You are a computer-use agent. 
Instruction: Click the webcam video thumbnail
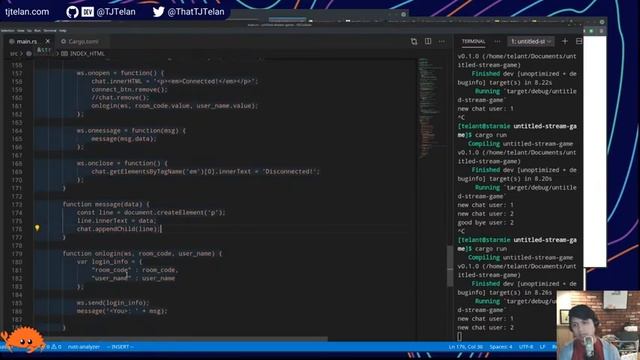click(598, 325)
